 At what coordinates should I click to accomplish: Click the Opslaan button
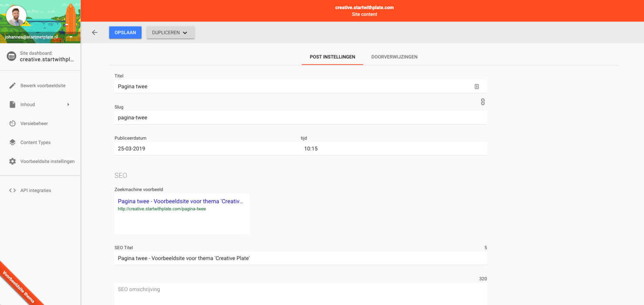[x=125, y=33]
